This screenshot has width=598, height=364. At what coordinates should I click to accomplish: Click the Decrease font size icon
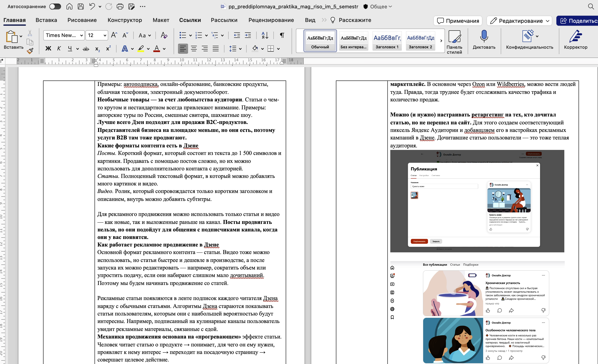[x=125, y=35]
